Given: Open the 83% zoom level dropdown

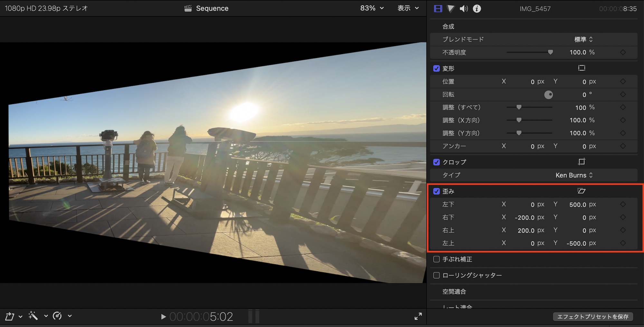Looking at the screenshot, I should pyautogui.click(x=372, y=8).
